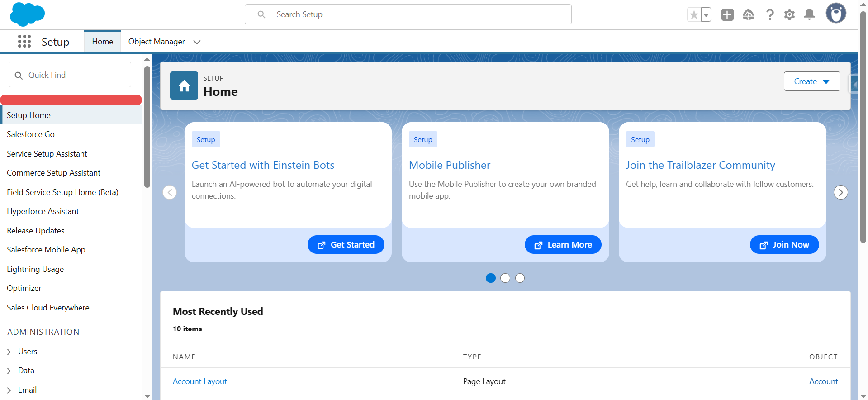868x400 pixels.
Task: Open the Setup gear icon
Action: tap(789, 15)
